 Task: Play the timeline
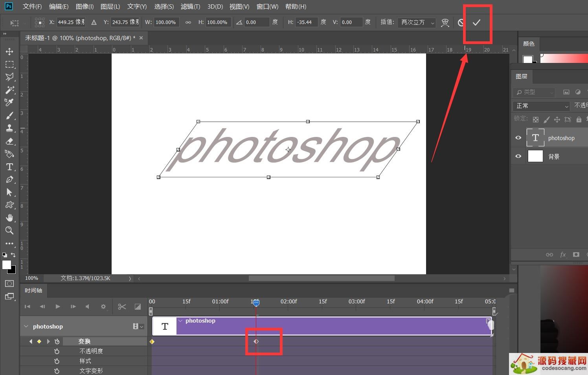pos(58,307)
